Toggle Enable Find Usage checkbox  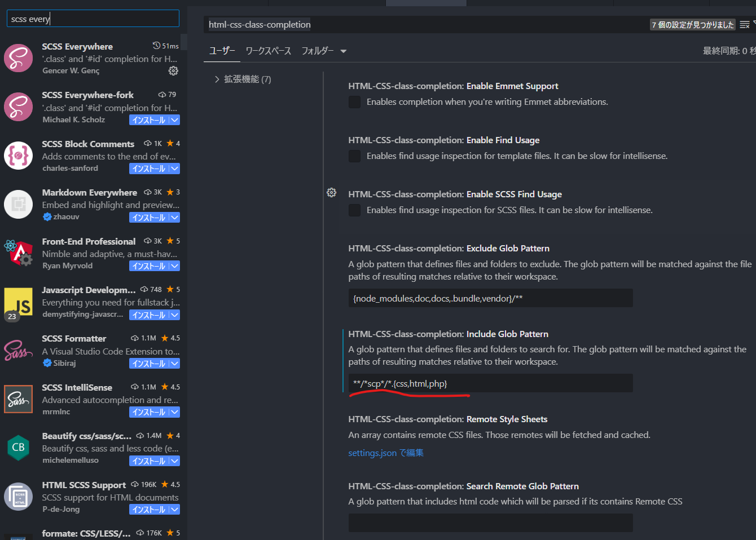[x=354, y=156]
